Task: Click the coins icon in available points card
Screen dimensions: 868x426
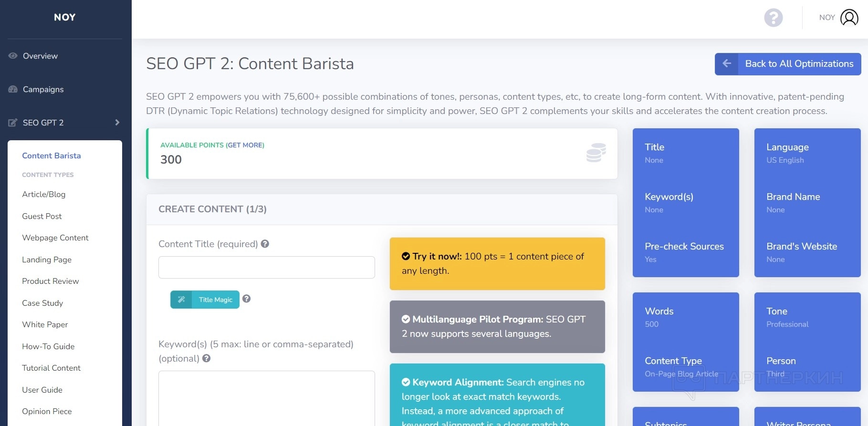Action: 596,153
